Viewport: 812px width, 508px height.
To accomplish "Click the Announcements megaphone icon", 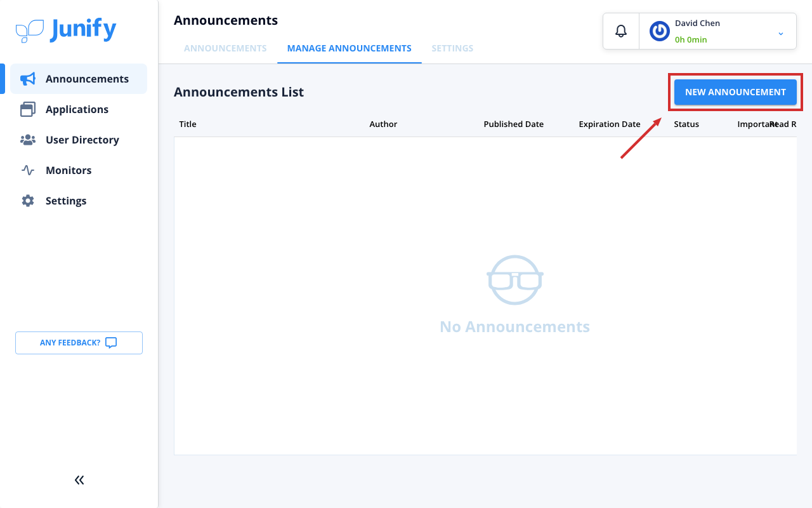I will click(28, 79).
